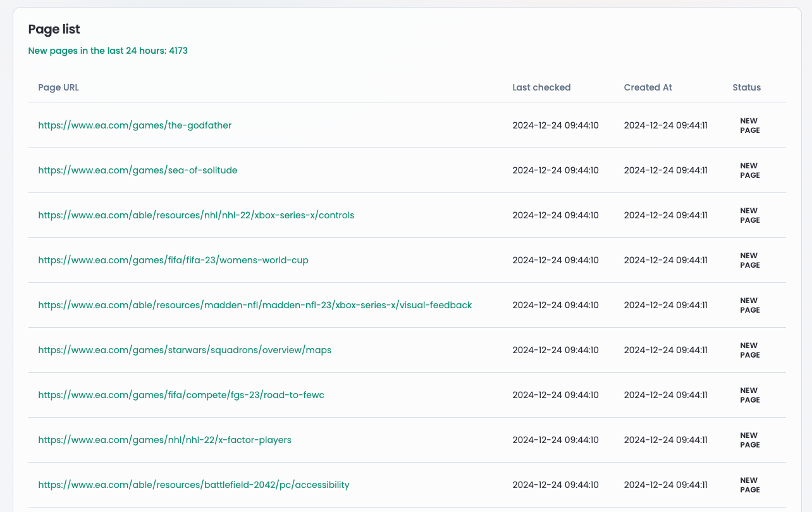Screen dimensions: 812x512
Task: Click Created At time in accessibility row
Action: (665, 485)
